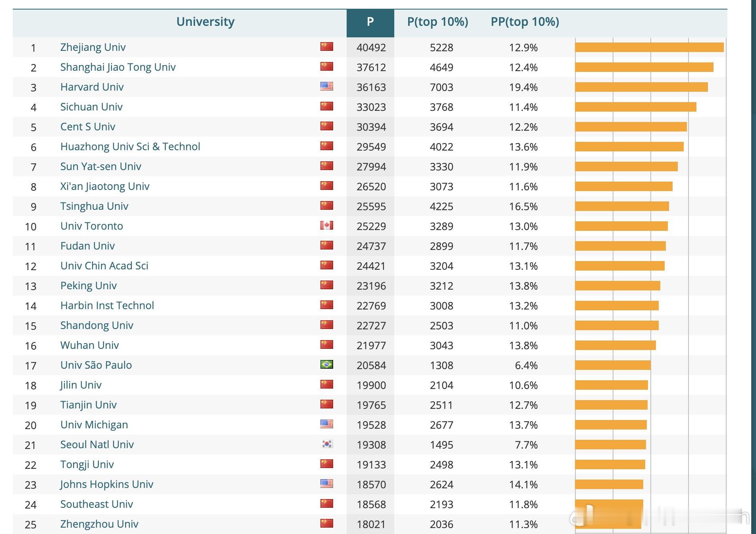The width and height of the screenshot is (756, 534).
Task: Click the PP(top 10%) value 16.5%
Action: (x=523, y=207)
